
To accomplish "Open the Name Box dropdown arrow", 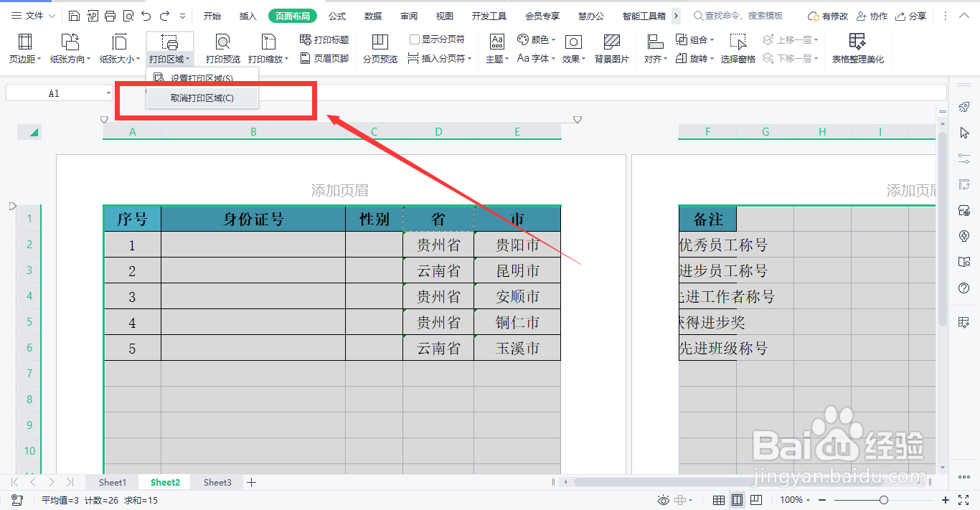I will 109,93.
